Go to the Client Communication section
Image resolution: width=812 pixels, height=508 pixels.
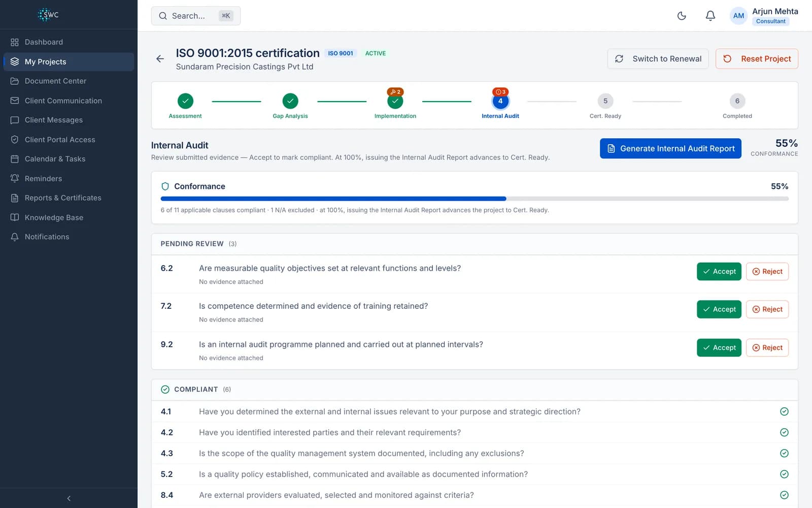tap(69, 101)
